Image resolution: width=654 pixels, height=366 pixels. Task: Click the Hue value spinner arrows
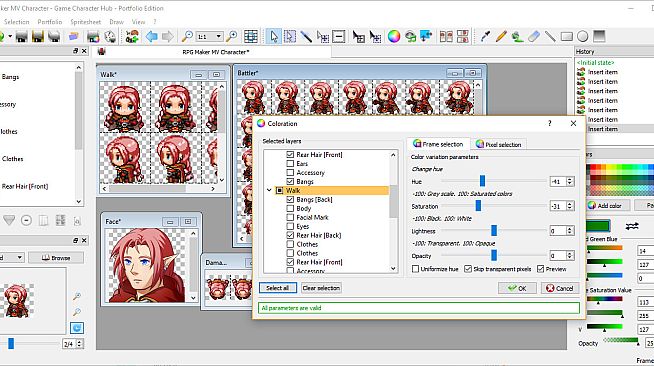pos(570,181)
